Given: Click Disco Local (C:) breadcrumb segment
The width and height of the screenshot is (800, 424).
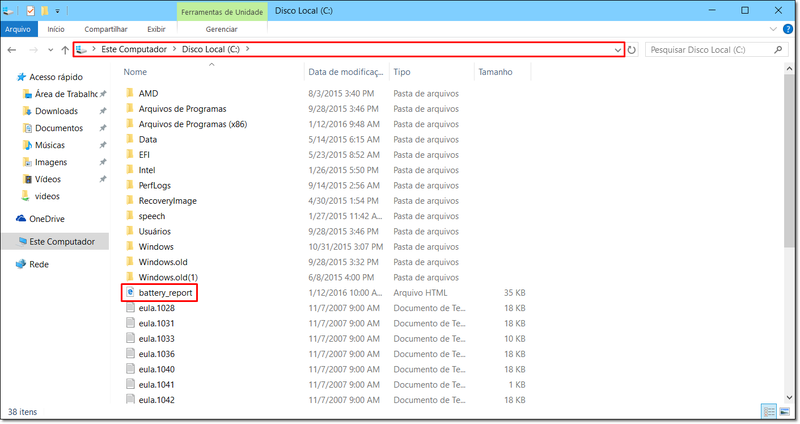Looking at the screenshot, I should [211, 49].
